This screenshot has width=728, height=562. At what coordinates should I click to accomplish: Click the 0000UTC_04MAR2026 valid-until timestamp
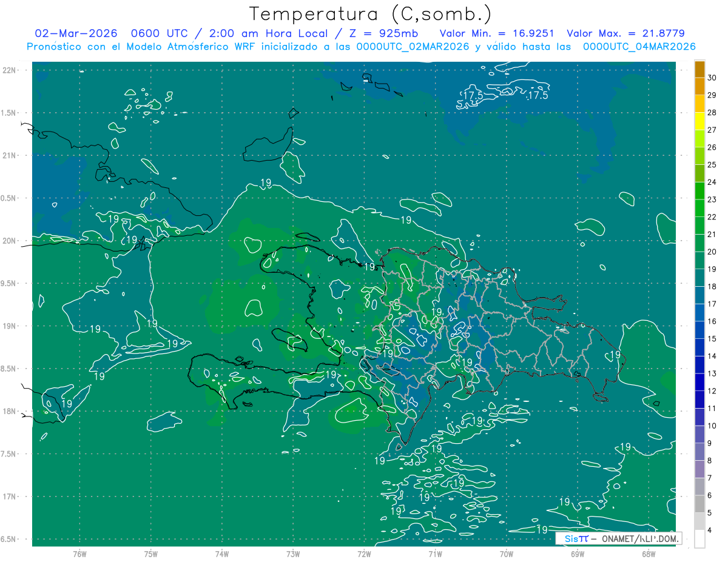[639, 46]
